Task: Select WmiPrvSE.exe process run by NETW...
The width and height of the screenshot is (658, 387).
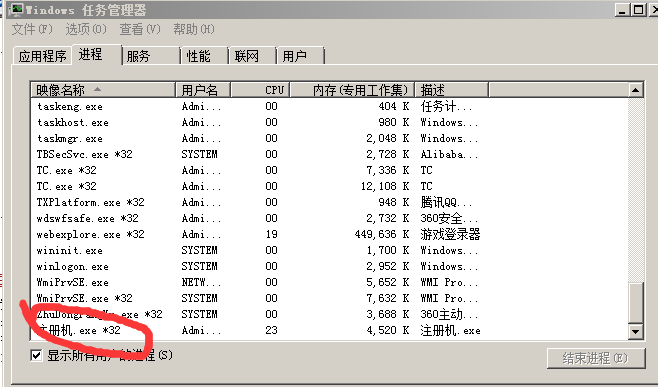Action: point(329,282)
